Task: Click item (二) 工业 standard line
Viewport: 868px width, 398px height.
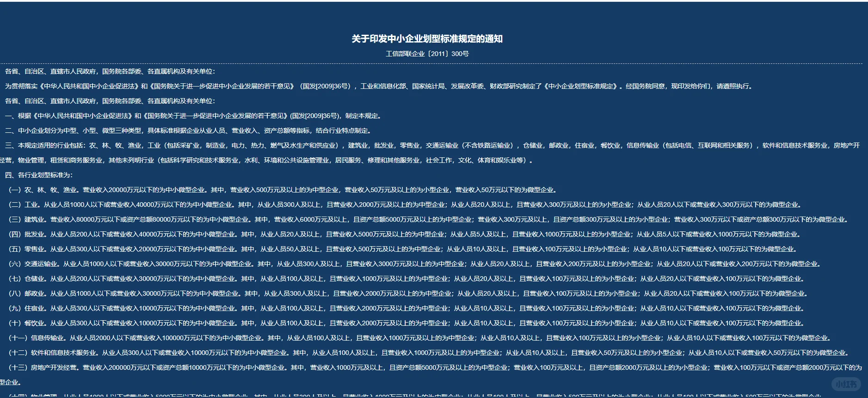Action: point(406,205)
